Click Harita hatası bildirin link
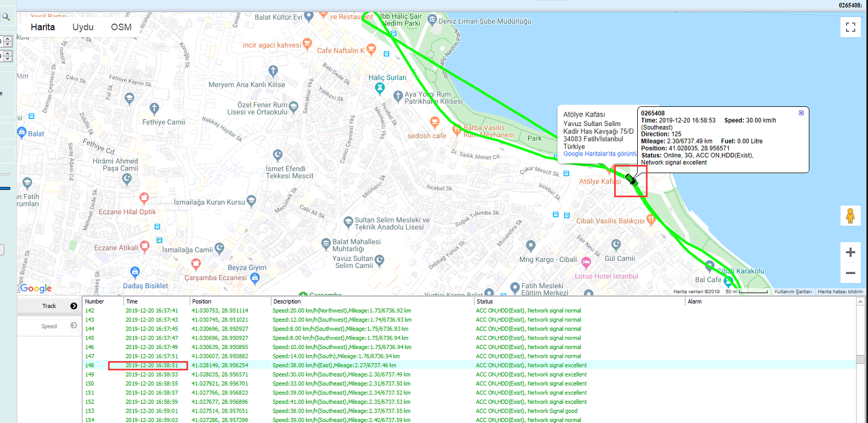This screenshot has height=423, width=868. pos(840,291)
